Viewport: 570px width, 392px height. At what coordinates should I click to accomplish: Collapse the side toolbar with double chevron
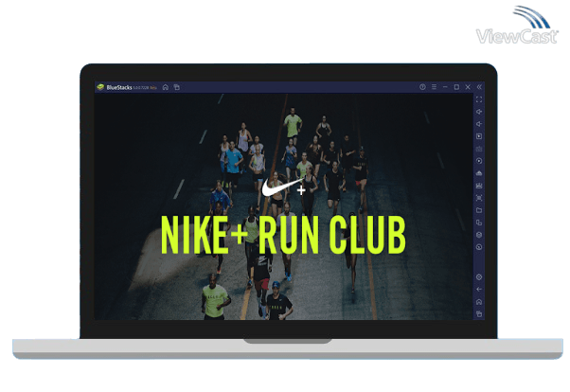point(479,87)
